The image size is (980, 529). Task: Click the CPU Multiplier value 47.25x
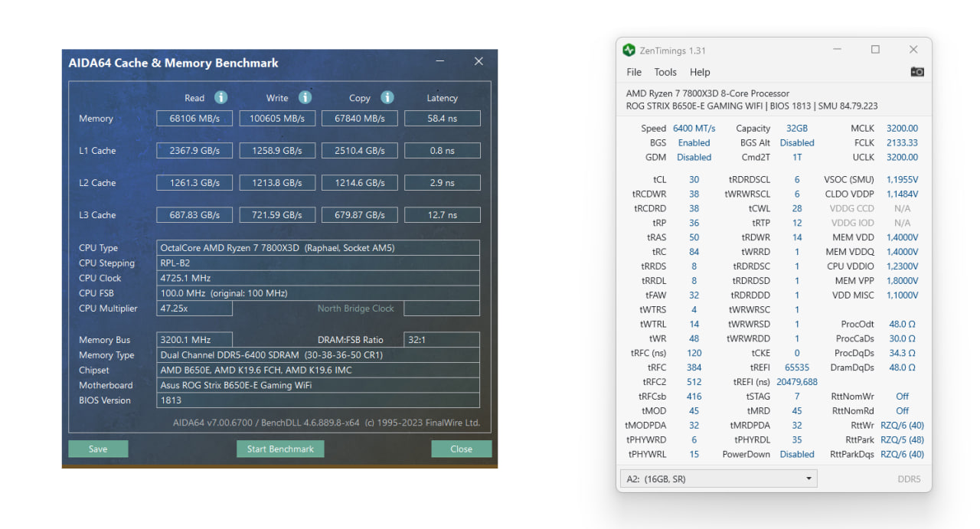pyautogui.click(x=194, y=309)
